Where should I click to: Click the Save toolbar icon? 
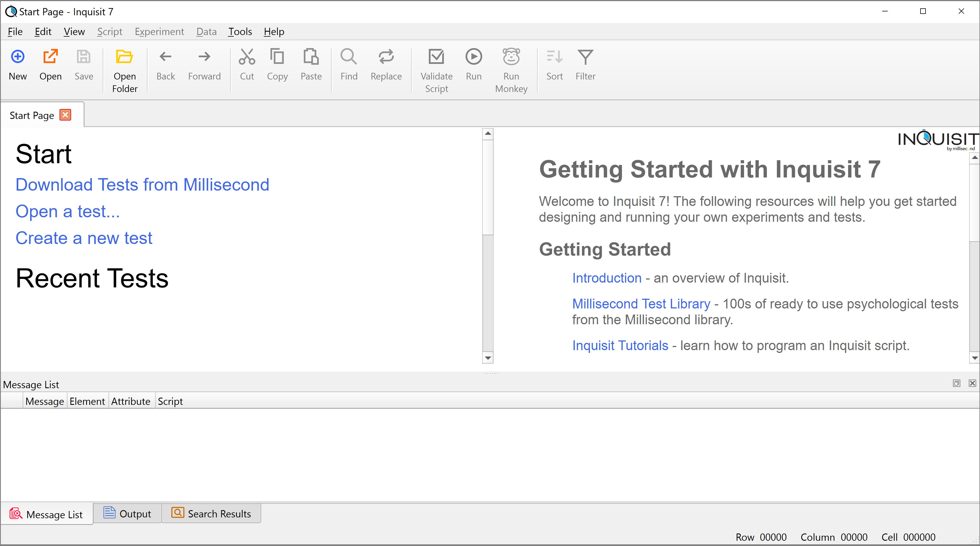click(84, 57)
